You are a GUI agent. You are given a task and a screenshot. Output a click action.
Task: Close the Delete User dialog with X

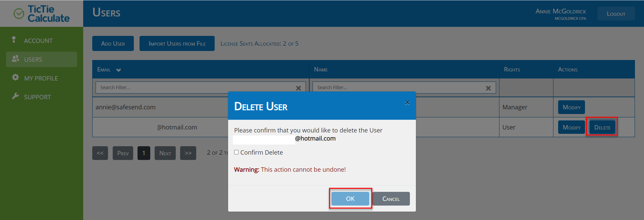pyautogui.click(x=407, y=103)
